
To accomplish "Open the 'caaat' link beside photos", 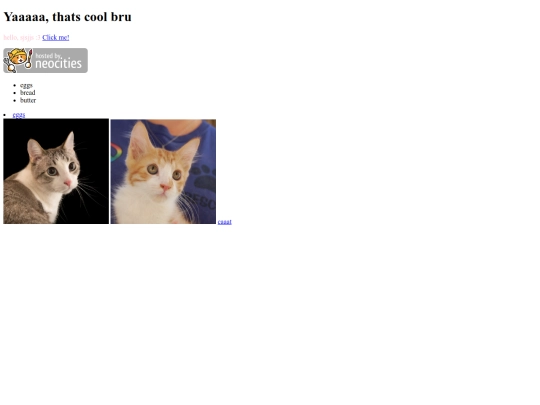I will coord(225,222).
